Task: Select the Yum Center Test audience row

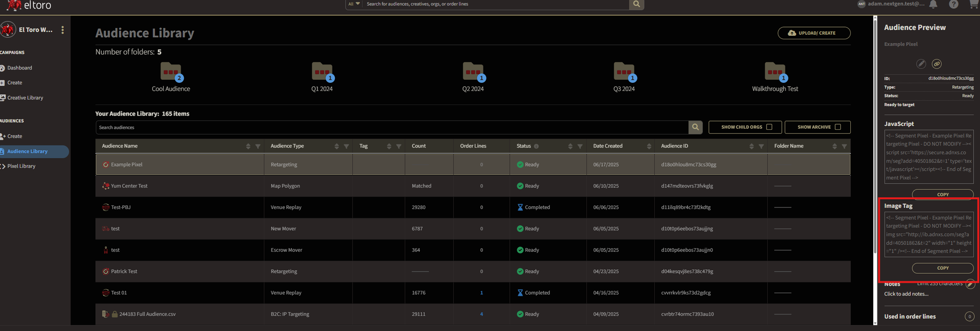Action: click(473, 186)
